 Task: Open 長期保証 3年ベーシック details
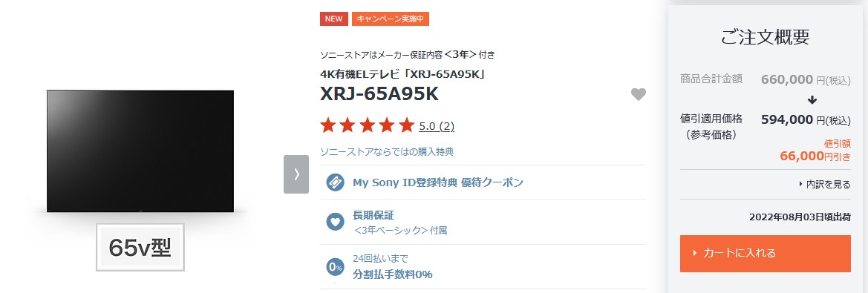click(x=399, y=223)
